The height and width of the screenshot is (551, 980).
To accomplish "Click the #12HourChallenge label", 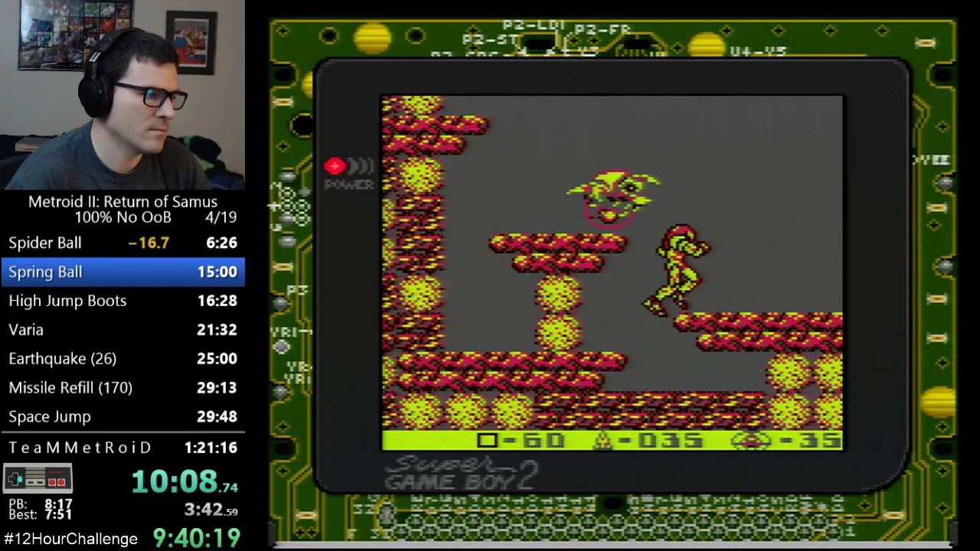I will (x=71, y=539).
